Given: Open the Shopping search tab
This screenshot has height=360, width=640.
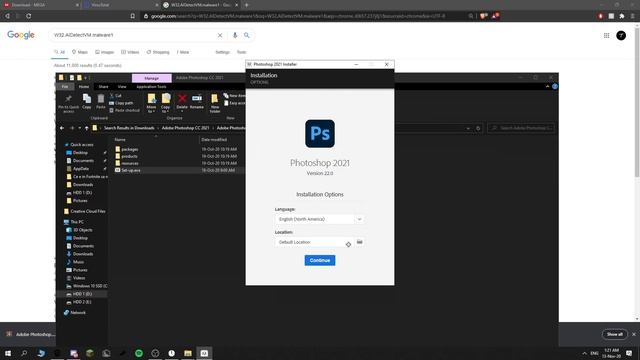Looking at the screenshot, I should (x=158, y=52).
